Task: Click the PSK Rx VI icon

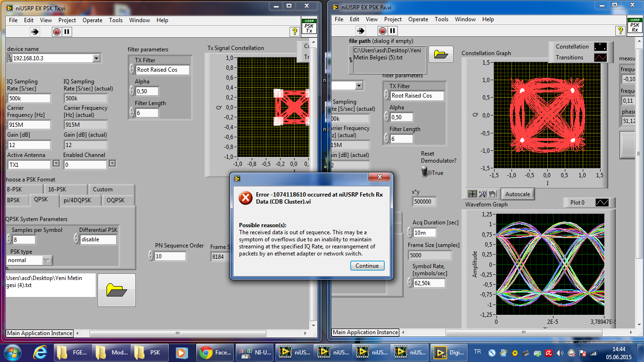Action: coord(635,25)
